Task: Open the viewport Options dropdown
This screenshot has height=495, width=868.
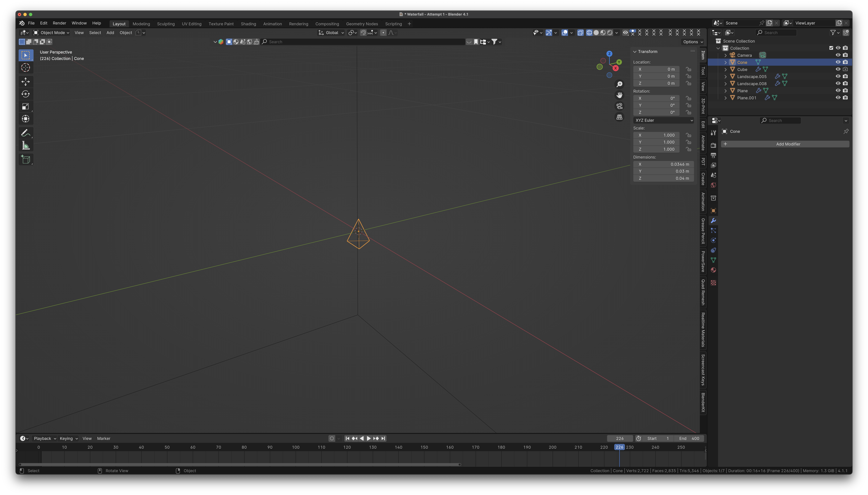Action: [692, 42]
